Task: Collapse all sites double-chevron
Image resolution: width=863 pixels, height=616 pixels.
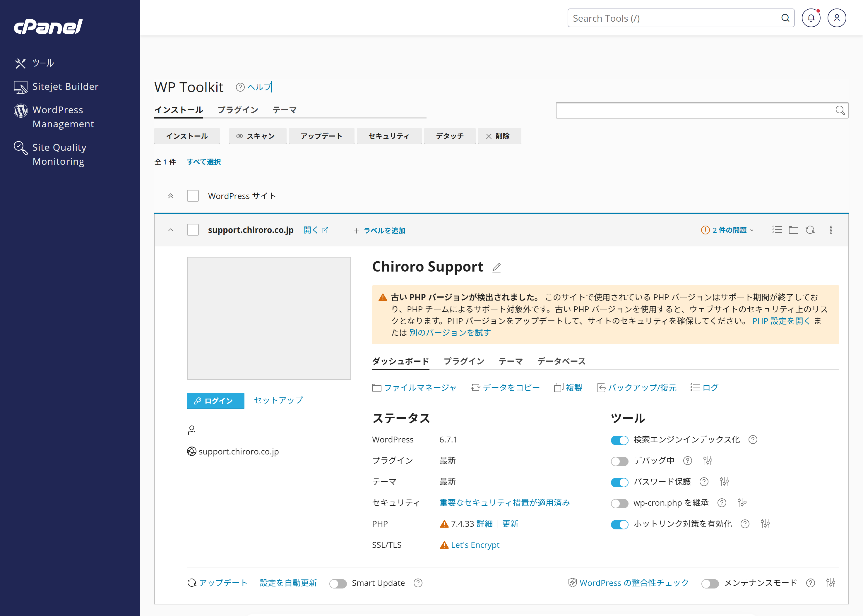Action: point(171,196)
